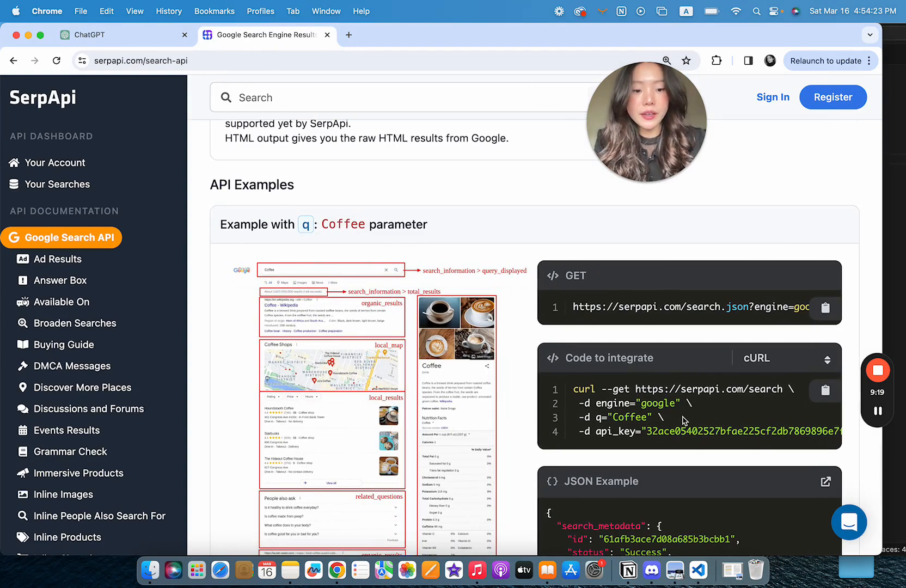Stop the screen recording
Screen dimensions: 906x588
tap(877, 371)
